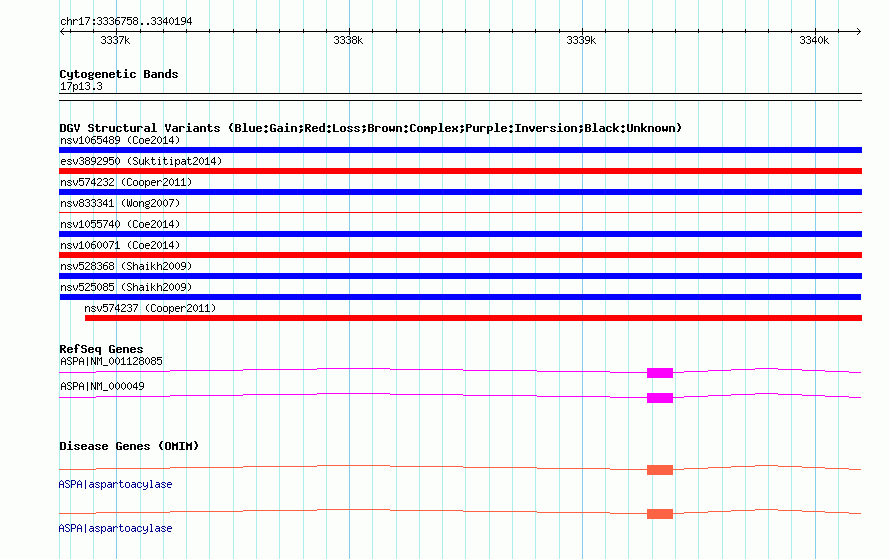Viewport: 890px width, 559px height.
Task: Select the esv3892950 (Suktitipat2014) red loss bar
Action: 460,171
